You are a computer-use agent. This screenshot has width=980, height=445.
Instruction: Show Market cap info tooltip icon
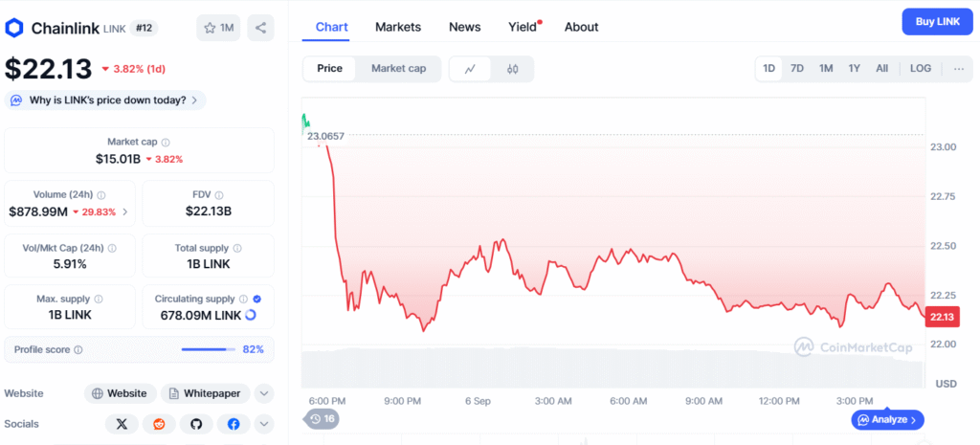click(166, 143)
